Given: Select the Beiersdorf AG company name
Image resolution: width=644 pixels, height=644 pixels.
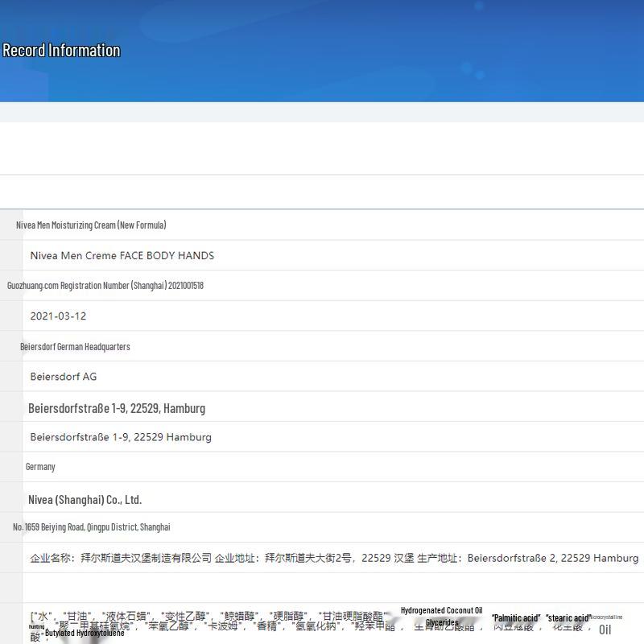Looking at the screenshot, I should (x=64, y=376).
